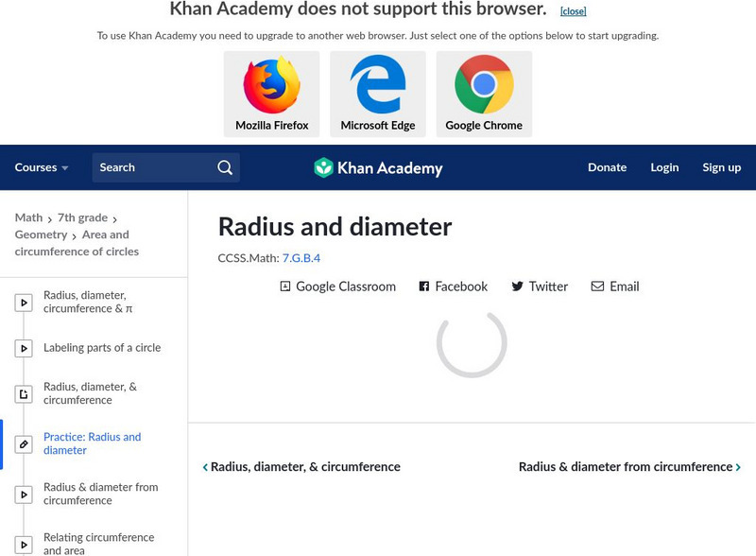Viewport: 756px width, 556px height.
Task: Open the Donate page
Action: 607,167
